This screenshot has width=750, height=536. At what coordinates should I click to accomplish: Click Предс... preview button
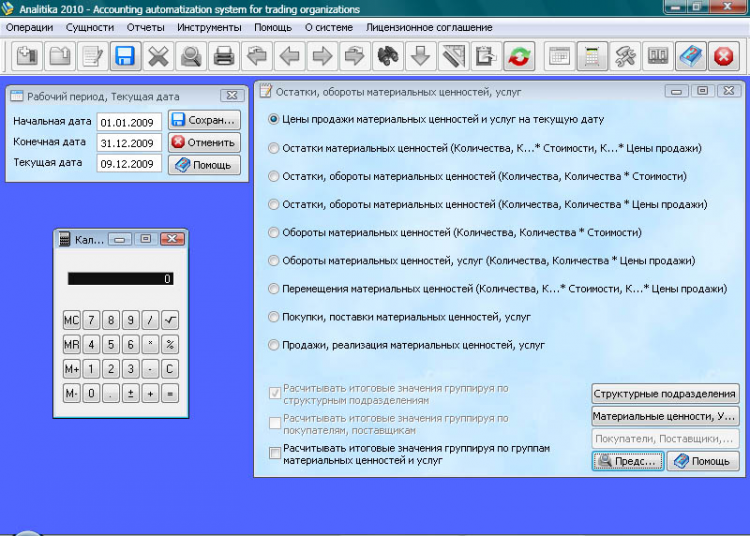[628, 461]
